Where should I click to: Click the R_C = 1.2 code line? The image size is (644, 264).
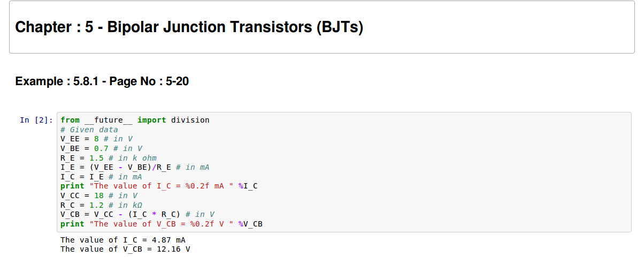pos(101,205)
